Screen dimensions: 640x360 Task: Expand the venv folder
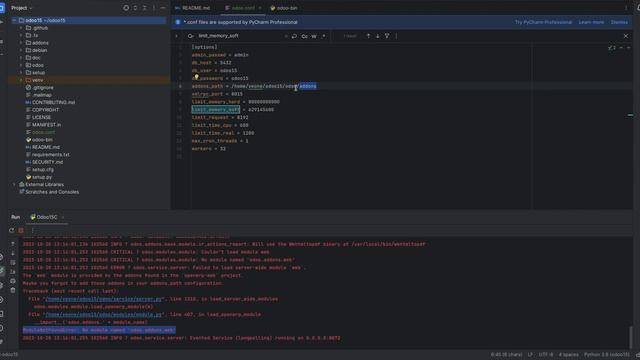21,80
